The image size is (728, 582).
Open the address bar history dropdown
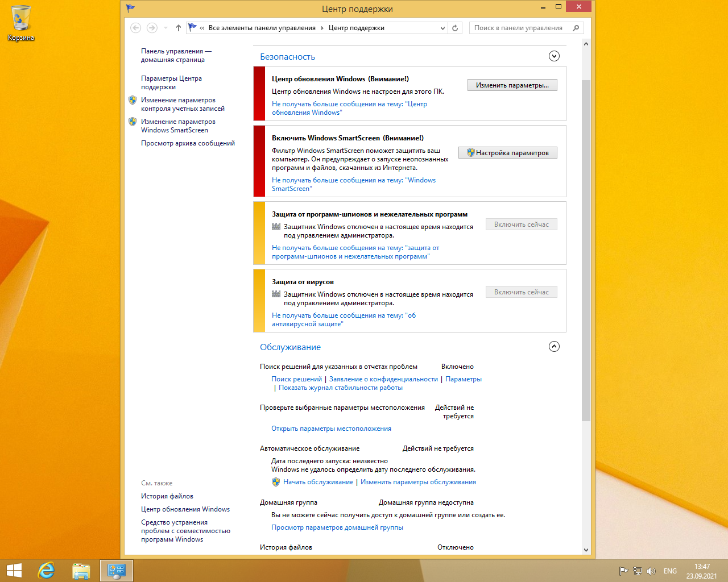point(442,28)
